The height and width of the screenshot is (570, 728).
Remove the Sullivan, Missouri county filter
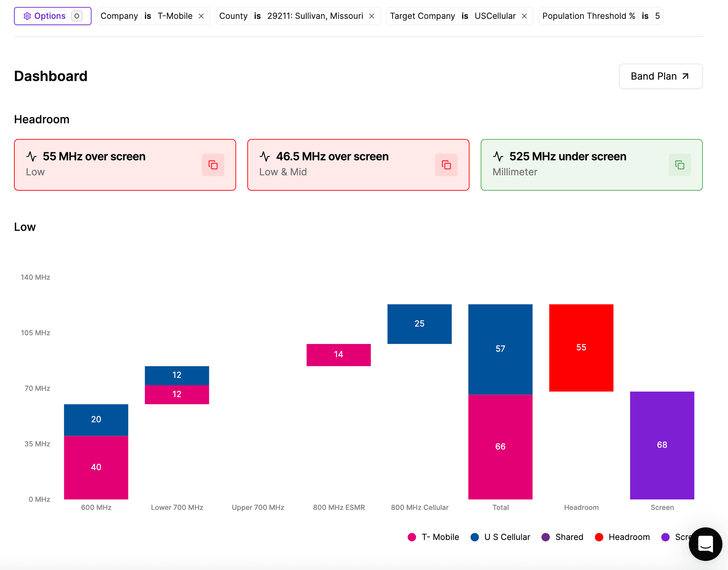click(372, 16)
